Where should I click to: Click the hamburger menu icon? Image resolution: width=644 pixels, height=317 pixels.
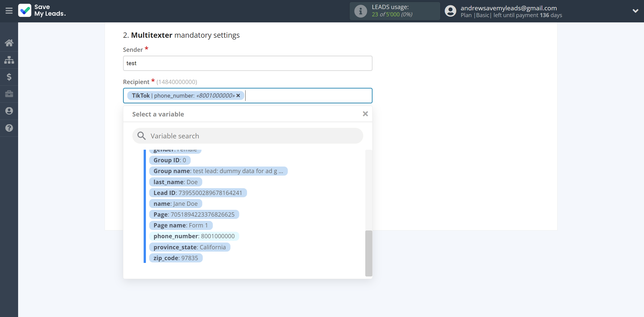click(9, 11)
